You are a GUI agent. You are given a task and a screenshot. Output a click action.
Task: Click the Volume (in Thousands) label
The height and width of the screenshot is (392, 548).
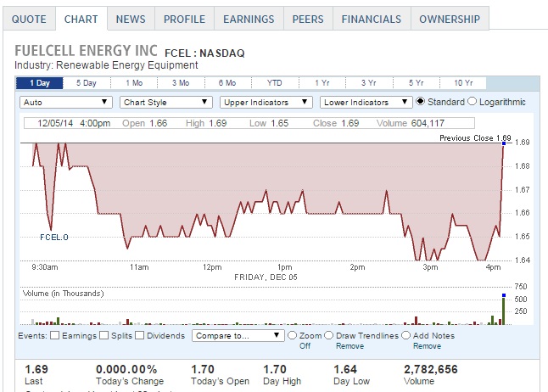pyautogui.click(x=64, y=294)
